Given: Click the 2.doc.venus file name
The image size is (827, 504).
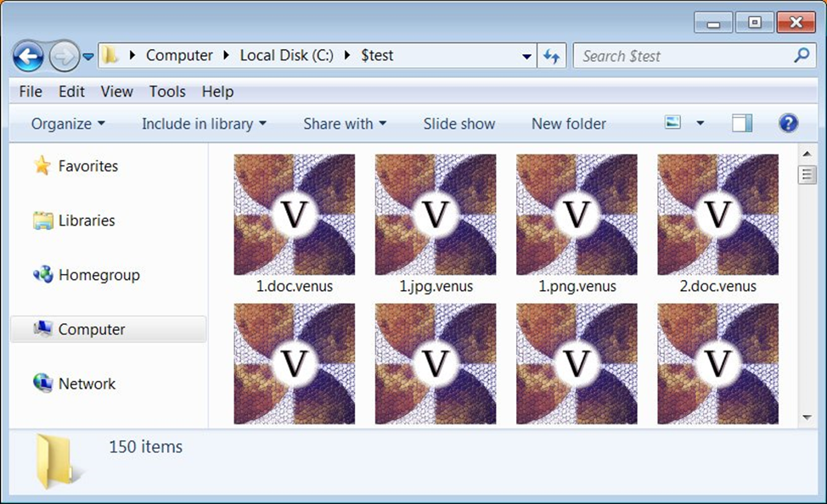Looking at the screenshot, I should (717, 286).
